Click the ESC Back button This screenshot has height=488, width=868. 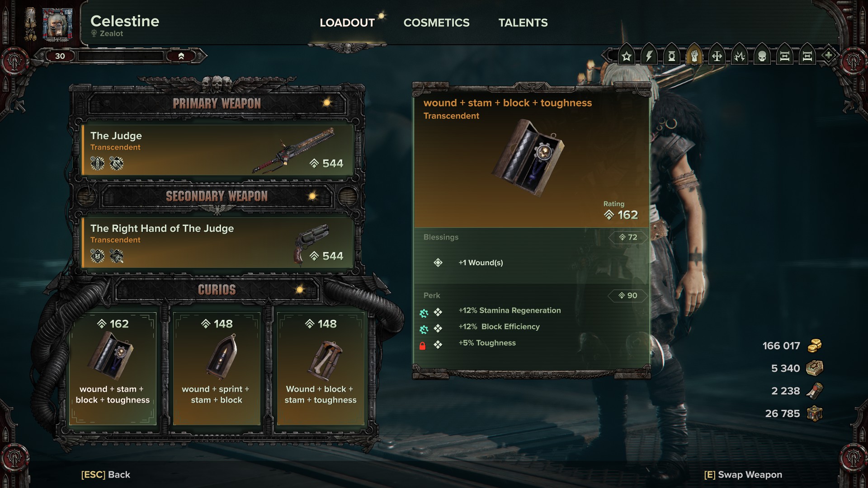pyautogui.click(x=105, y=474)
